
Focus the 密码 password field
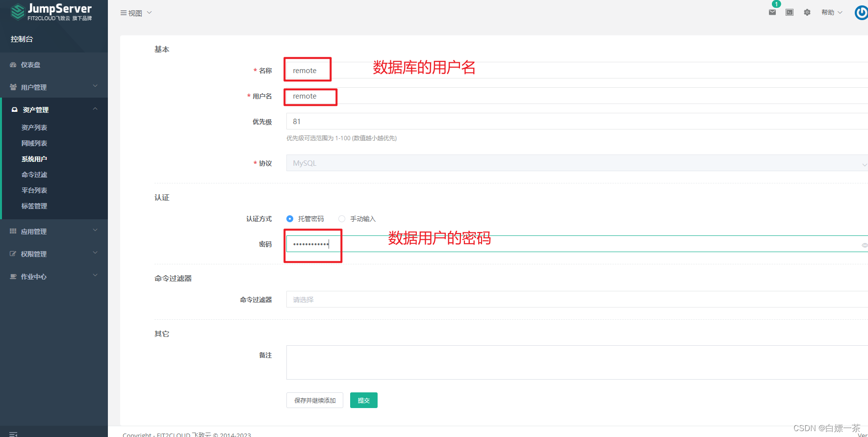coord(577,244)
